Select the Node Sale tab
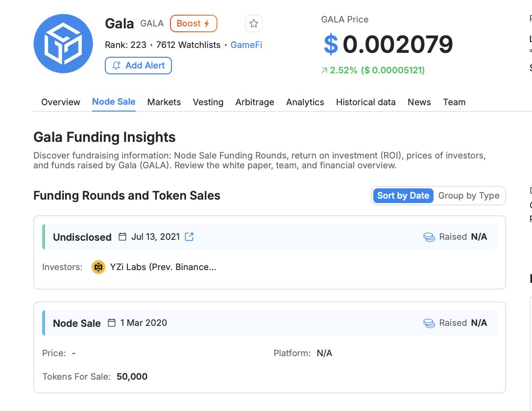The image size is (532, 411). click(114, 102)
